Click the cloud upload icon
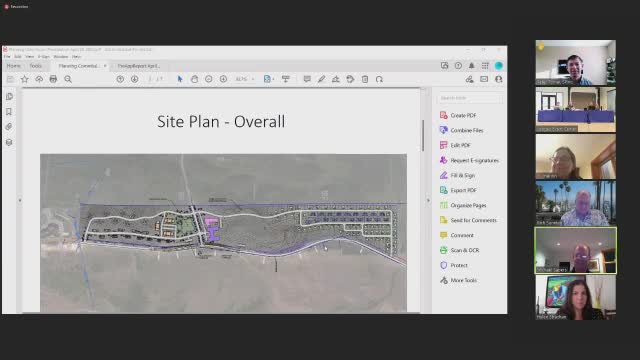This screenshot has width=640, height=360. (x=39, y=79)
